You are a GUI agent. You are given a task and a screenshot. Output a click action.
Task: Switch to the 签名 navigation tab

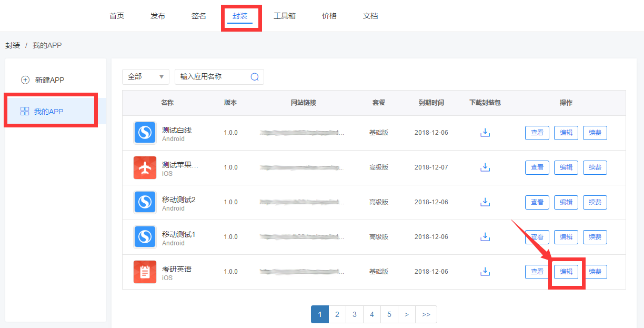click(199, 16)
